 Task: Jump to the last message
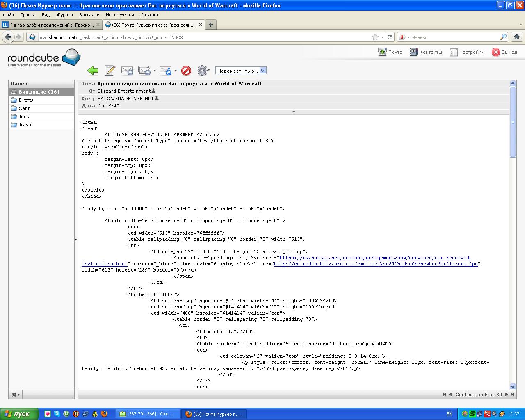pos(512,395)
